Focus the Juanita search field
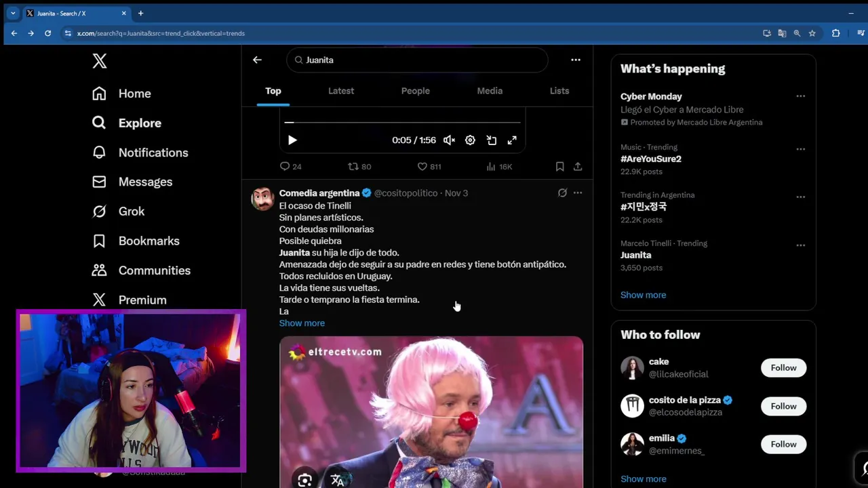Image resolution: width=868 pixels, height=488 pixels. [417, 60]
